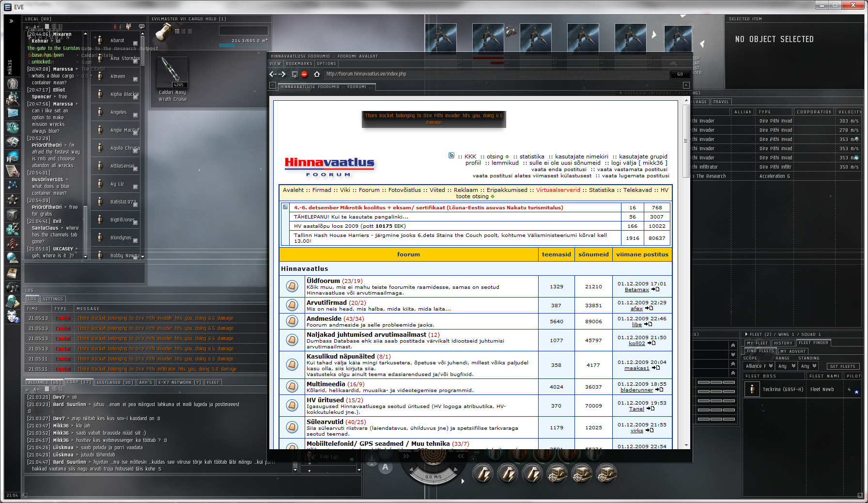868x503 pixels.
Task: Click the cargo hold container icon
Action: (164, 32)
